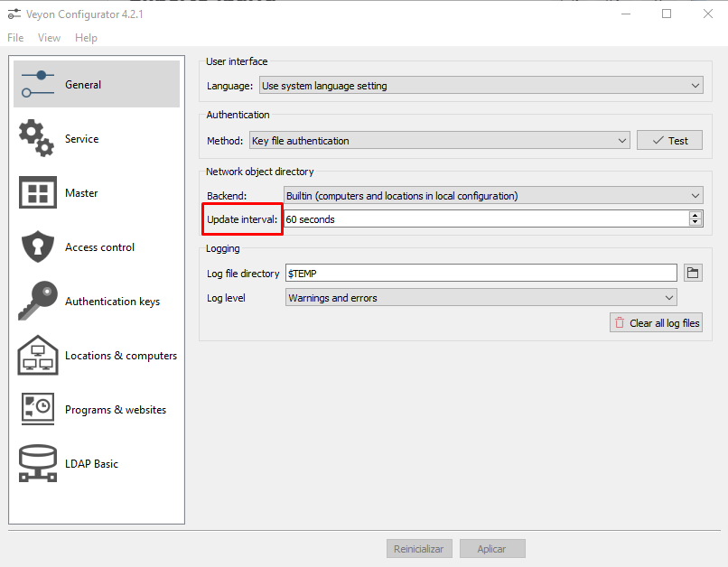
Task: Open the Log level dropdown
Action: tap(481, 297)
